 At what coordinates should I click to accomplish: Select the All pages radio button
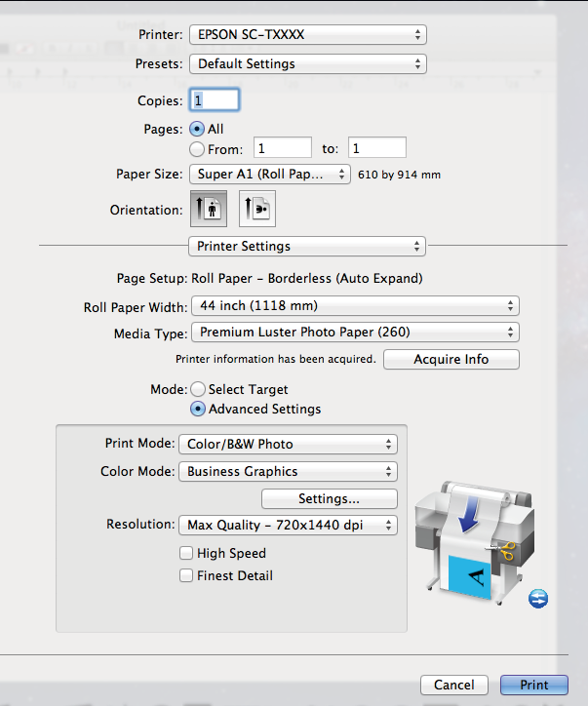click(x=197, y=130)
